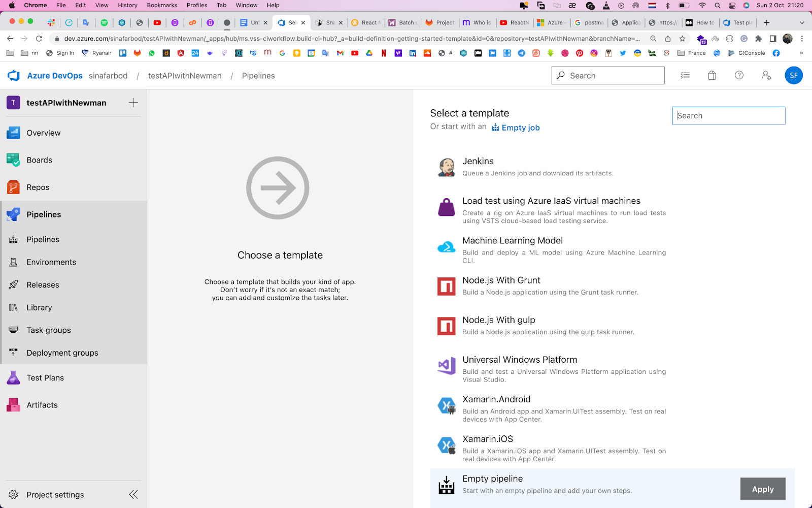Open the France bookmarks folder
812x508 pixels.
click(x=691, y=53)
